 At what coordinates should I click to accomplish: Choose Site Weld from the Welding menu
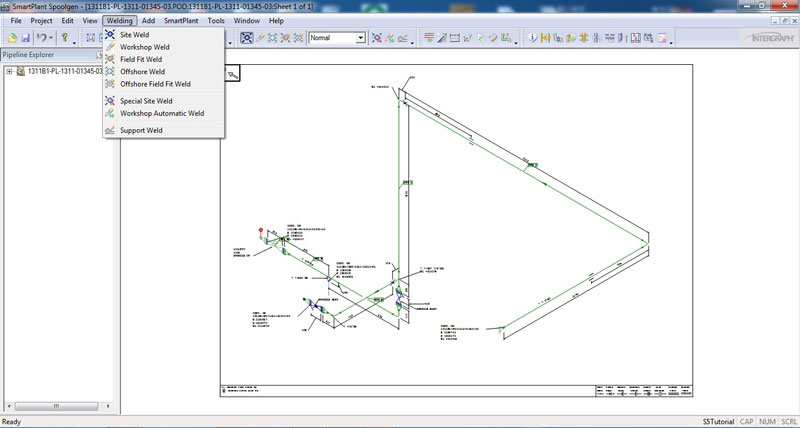tap(163, 35)
